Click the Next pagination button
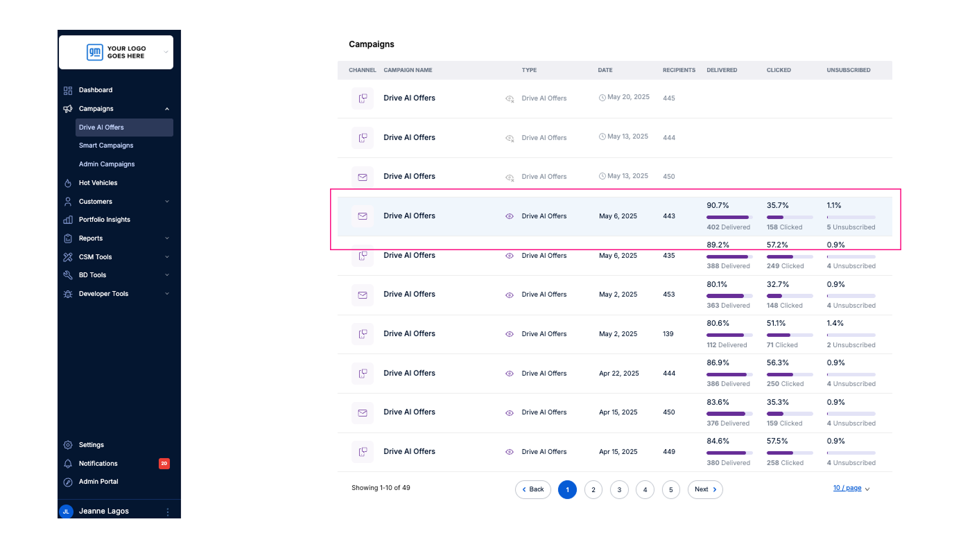 (x=705, y=489)
